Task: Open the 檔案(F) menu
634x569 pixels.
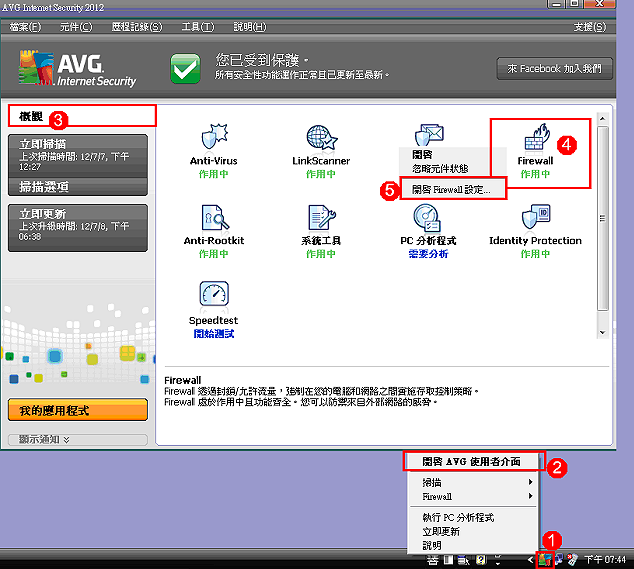Action: pos(25,27)
